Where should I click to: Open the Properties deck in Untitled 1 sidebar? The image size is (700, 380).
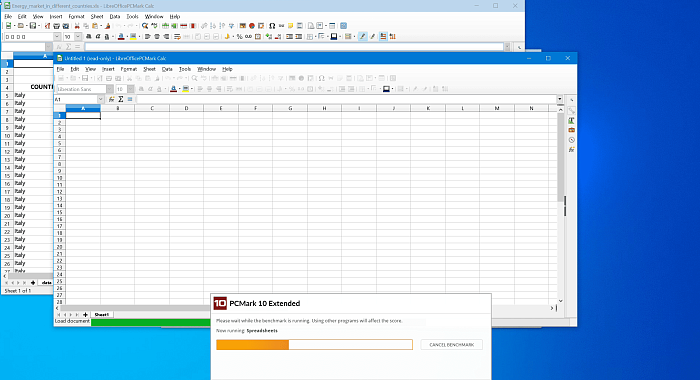click(571, 110)
